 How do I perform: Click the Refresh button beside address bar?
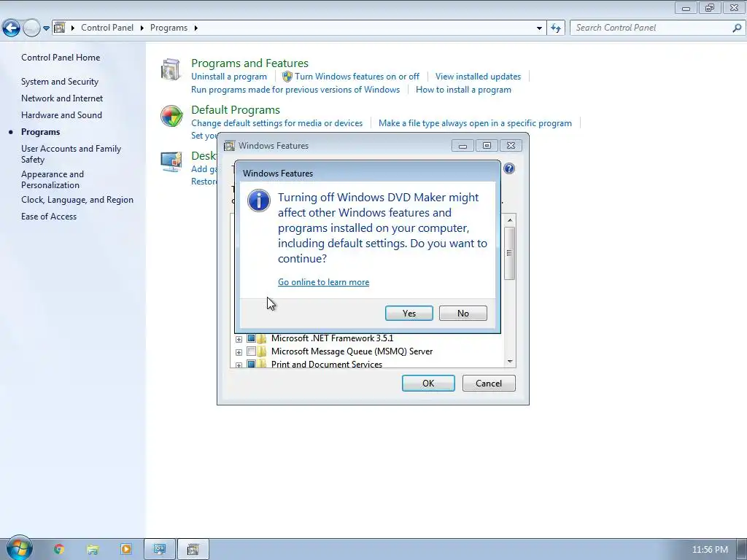coord(555,28)
